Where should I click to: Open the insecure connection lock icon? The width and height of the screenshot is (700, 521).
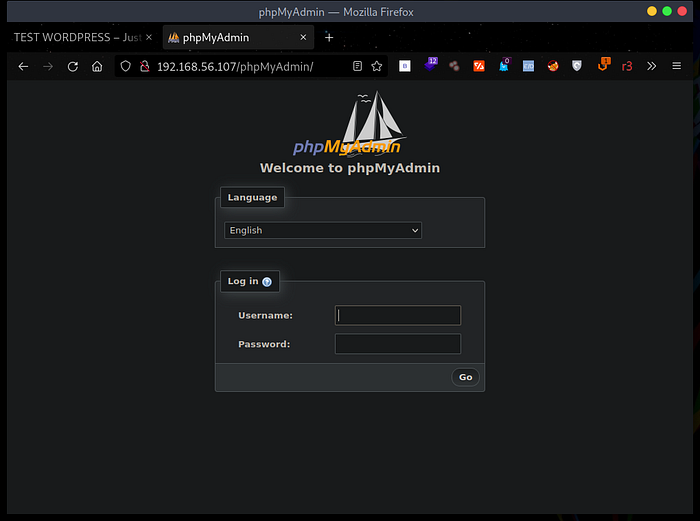click(144, 66)
